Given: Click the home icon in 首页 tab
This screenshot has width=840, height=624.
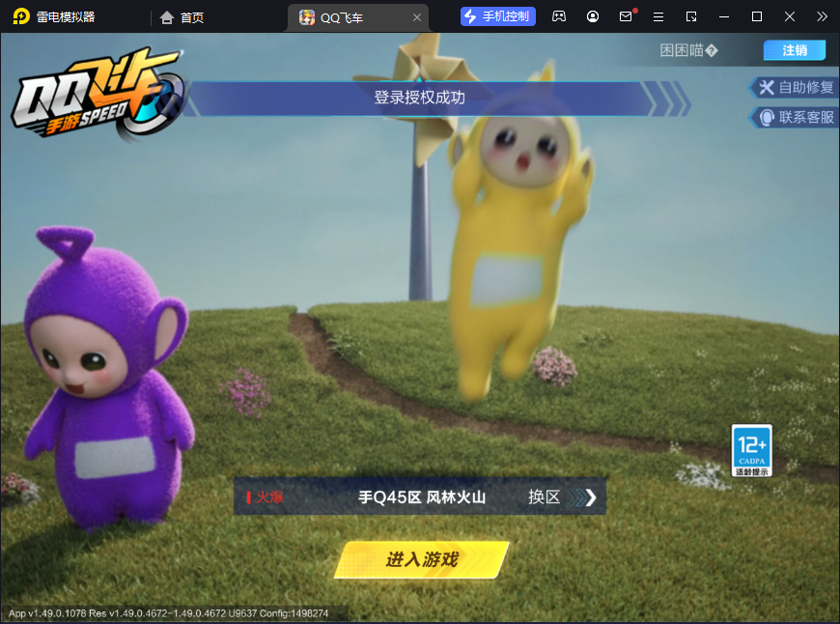Looking at the screenshot, I should click(x=167, y=17).
